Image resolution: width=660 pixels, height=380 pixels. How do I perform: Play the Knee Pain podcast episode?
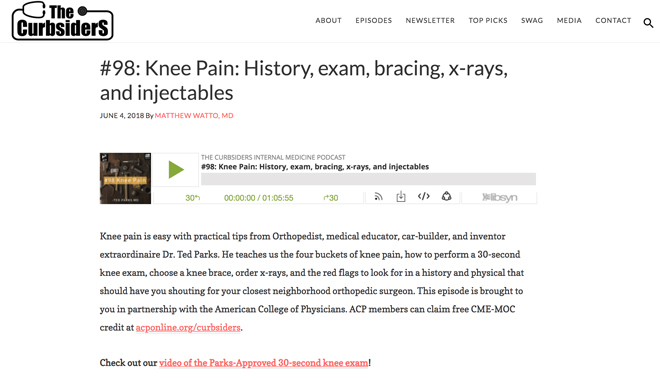click(176, 170)
